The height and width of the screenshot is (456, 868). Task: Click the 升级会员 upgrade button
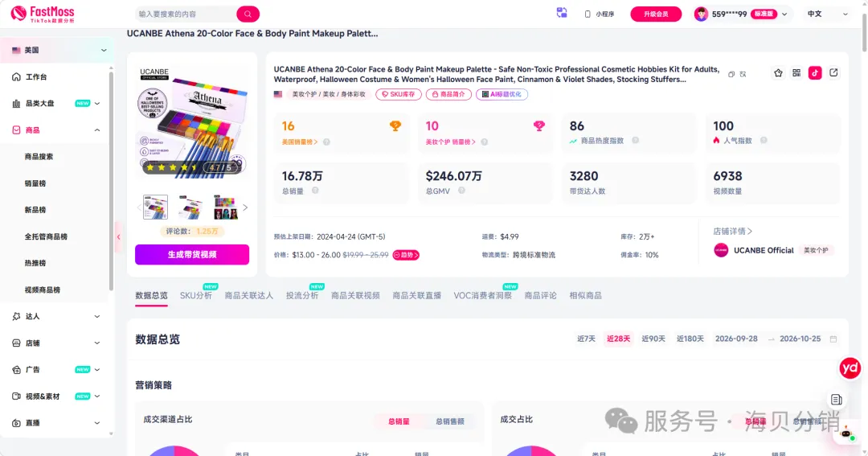(656, 14)
